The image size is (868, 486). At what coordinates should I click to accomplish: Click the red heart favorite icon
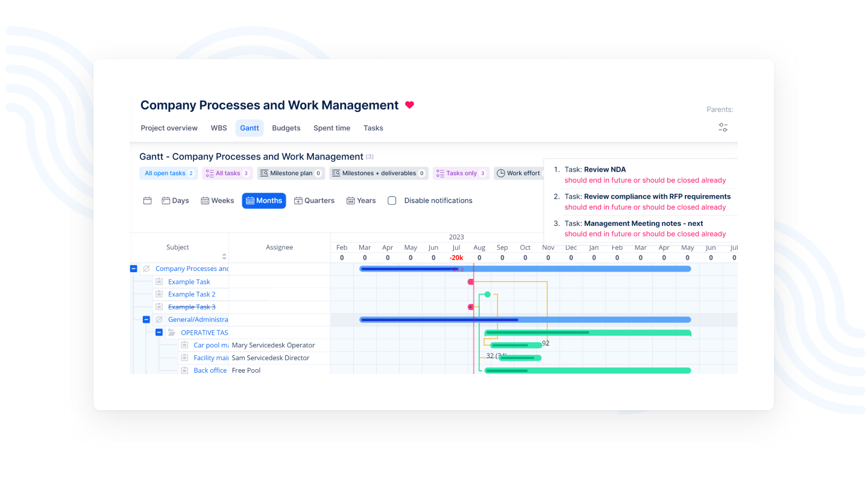coord(409,105)
